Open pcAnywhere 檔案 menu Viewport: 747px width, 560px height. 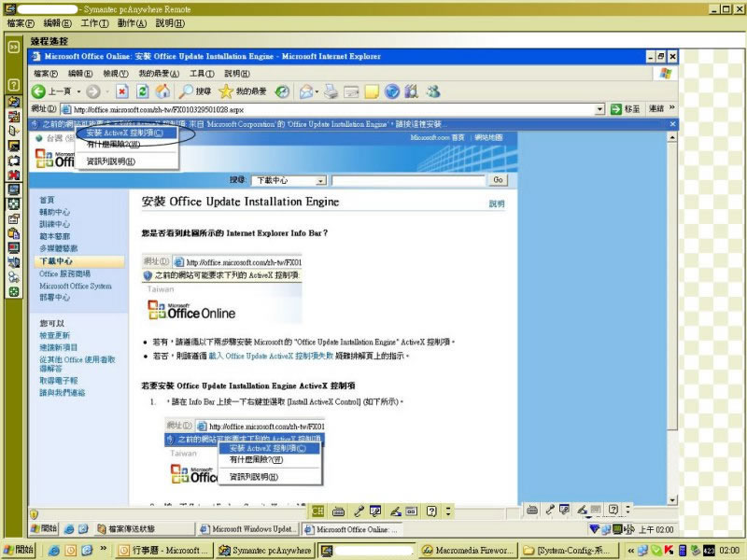click(x=21, y=22)
